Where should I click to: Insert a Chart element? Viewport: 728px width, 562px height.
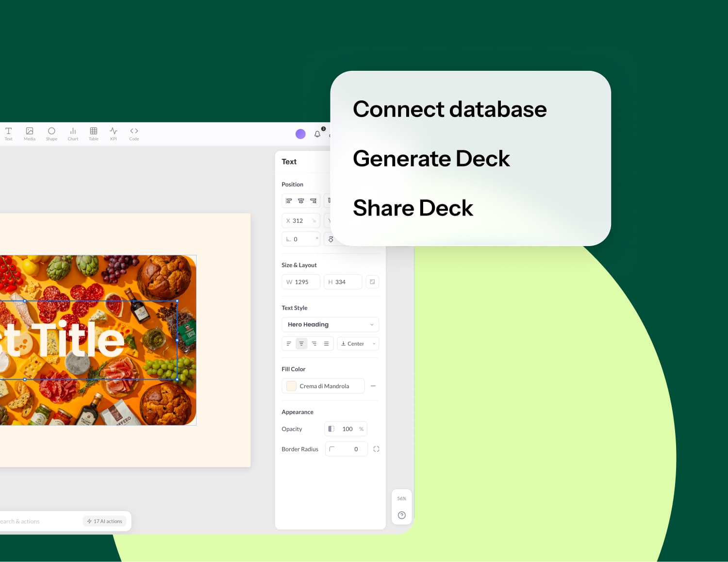73,133
